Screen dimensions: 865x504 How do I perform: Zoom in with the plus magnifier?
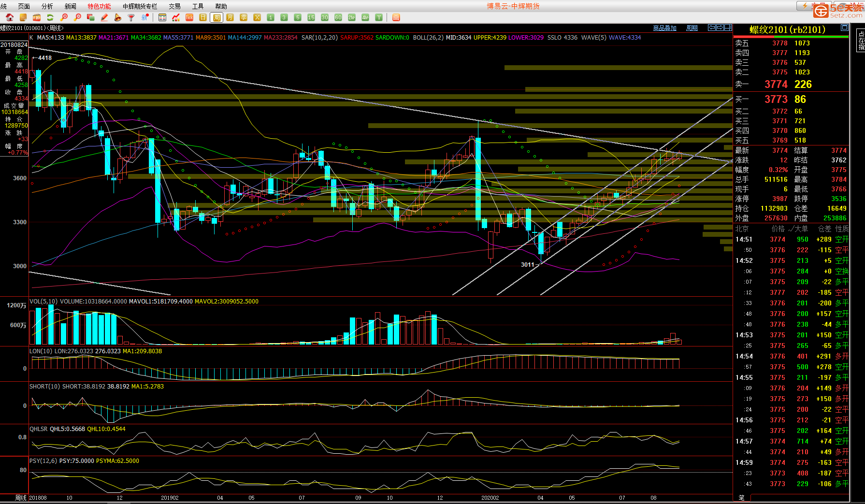click(64, 17)
